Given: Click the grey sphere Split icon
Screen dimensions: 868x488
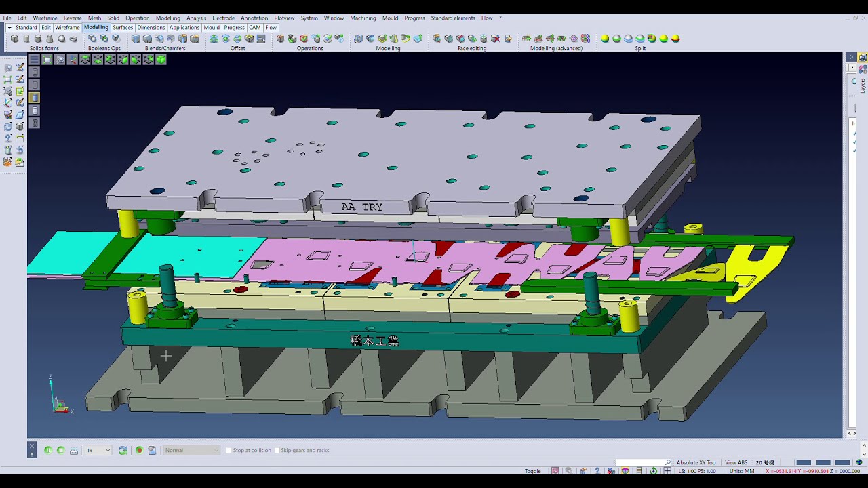Looking at the screenshot, I should pos(629,39).
